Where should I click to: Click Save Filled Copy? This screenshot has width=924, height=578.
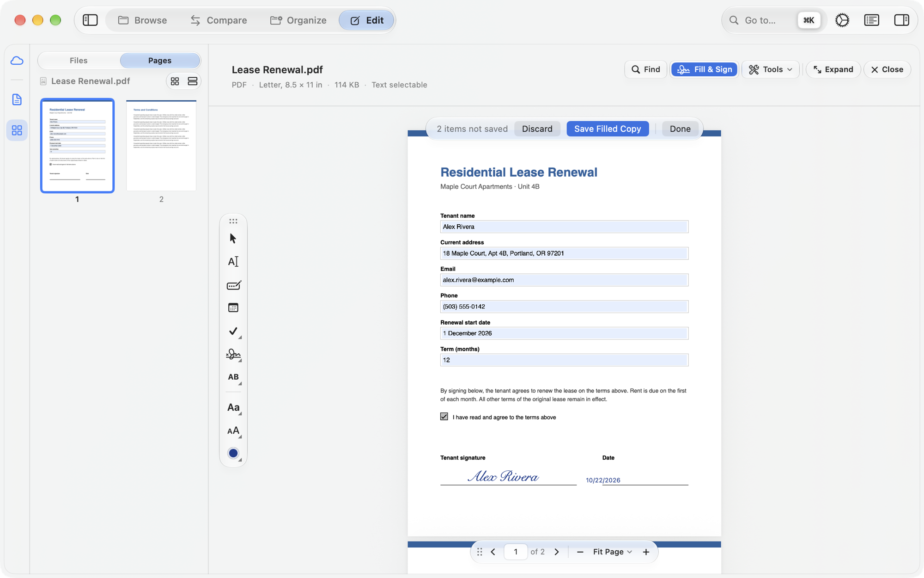[x=608, y=129]
